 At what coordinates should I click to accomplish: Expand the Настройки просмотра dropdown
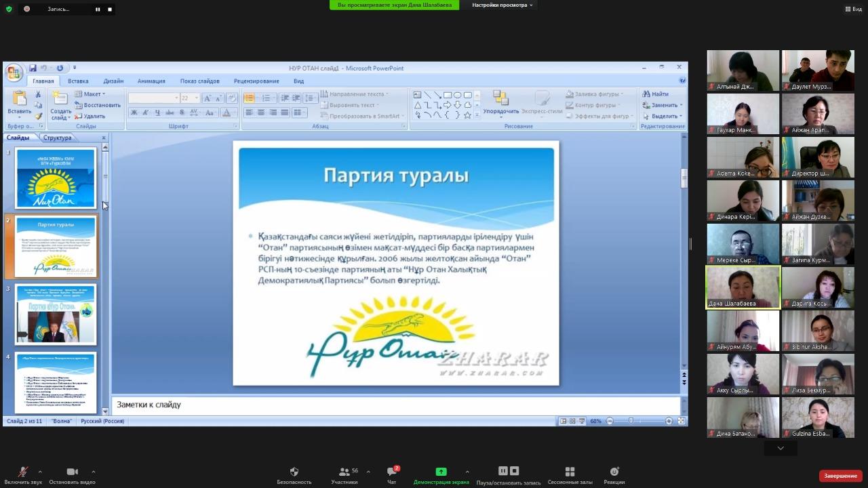pyautogui.click(x=502, y=5)
